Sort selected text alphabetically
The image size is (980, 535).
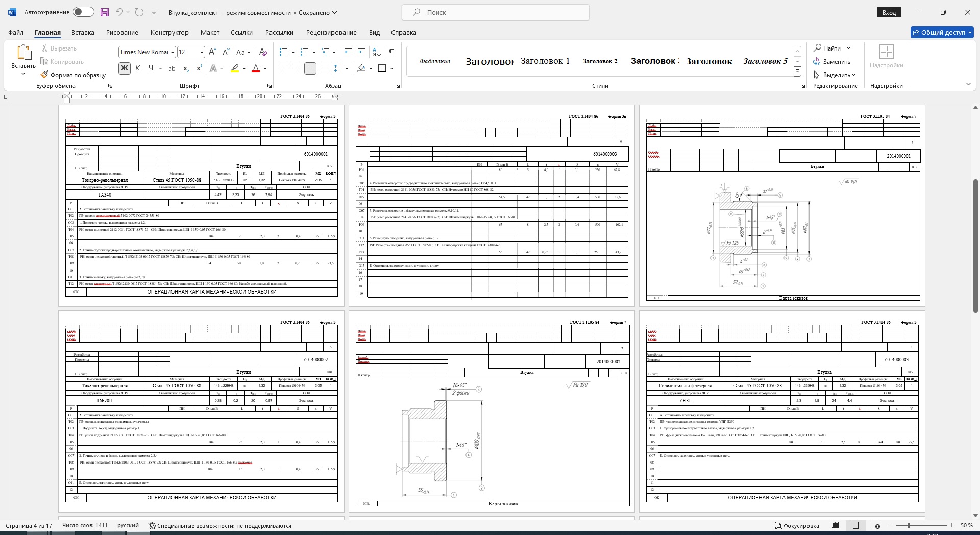click(x=377, y=52)
